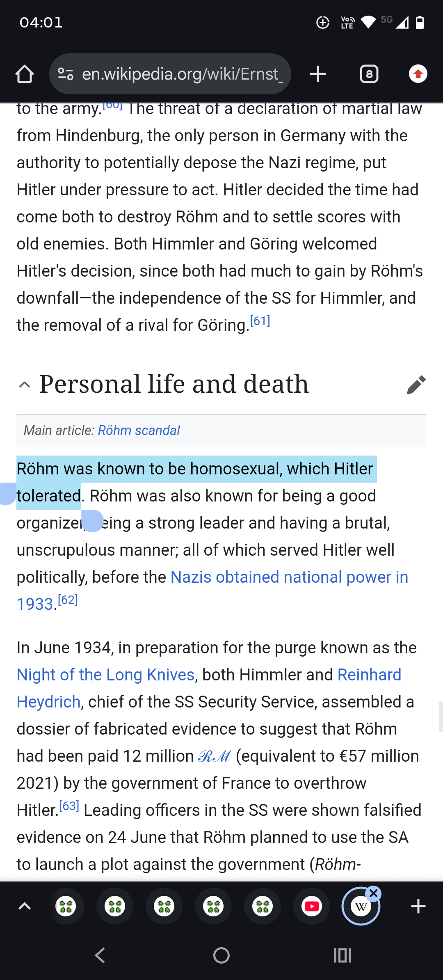443x980 pixels.
Task: Switch to third clover tab
Action: click(164, 906)
